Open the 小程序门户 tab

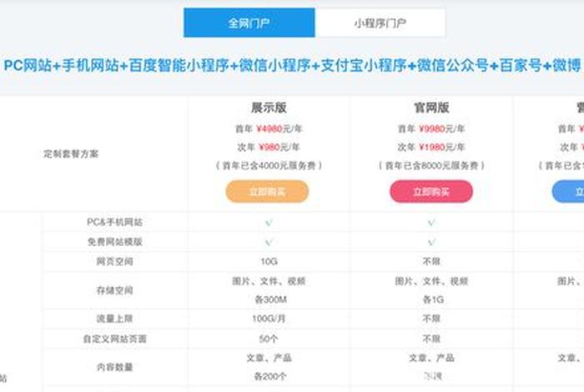380,23
